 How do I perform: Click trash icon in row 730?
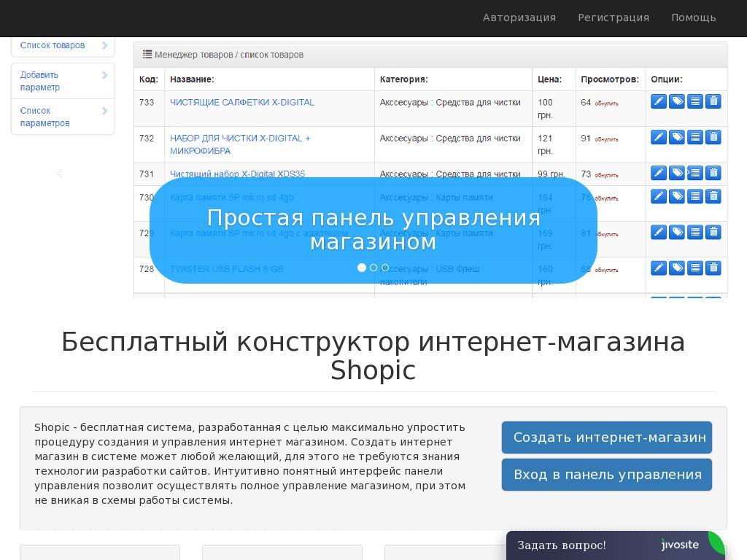713,196
